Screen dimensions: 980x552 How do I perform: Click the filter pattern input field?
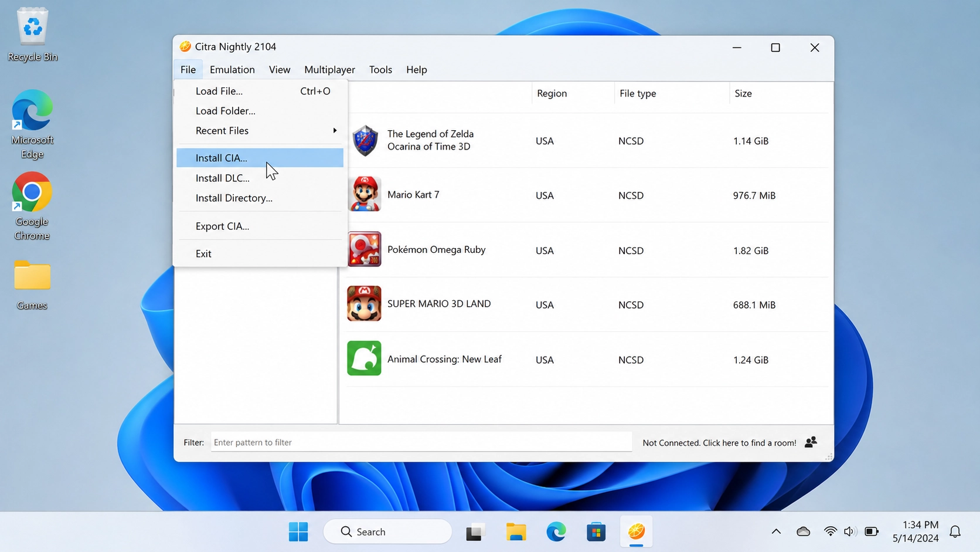[x=421, y=442]
